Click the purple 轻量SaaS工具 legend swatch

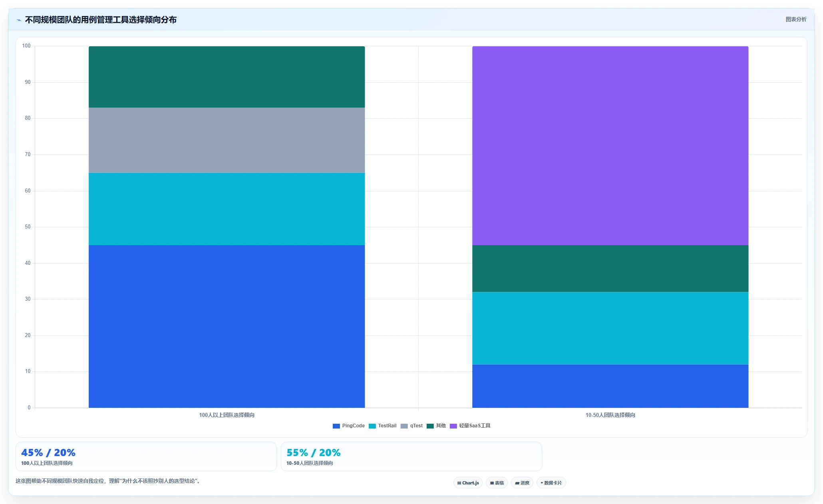(453, 426)
